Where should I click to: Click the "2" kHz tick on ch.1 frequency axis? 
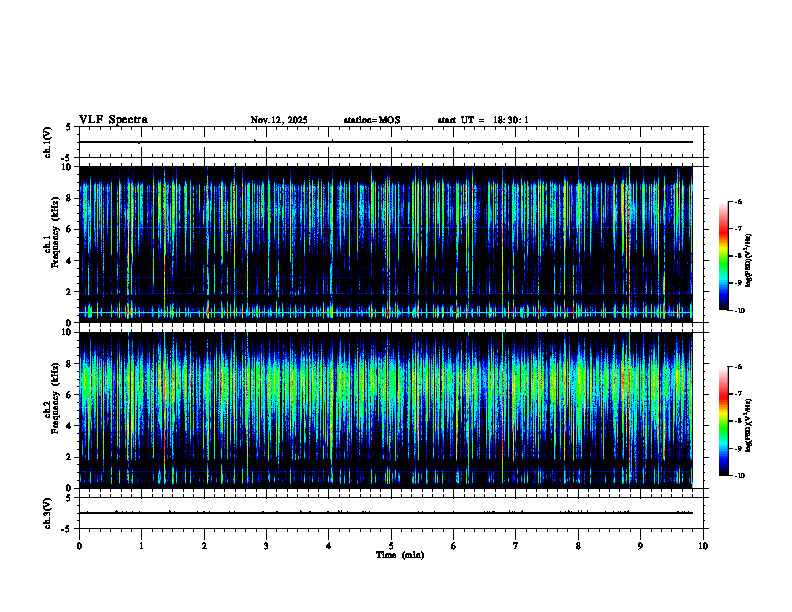[70, 292]
